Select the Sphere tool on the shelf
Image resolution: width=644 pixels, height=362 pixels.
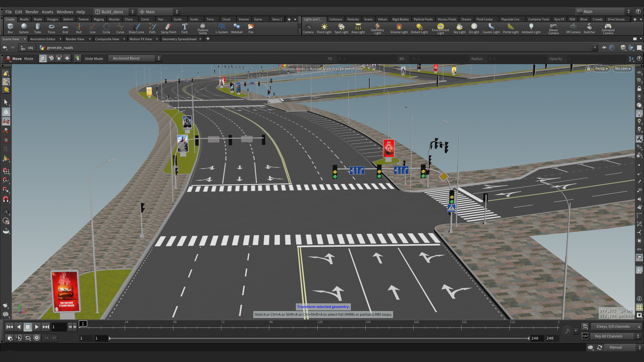coord(23,28)
